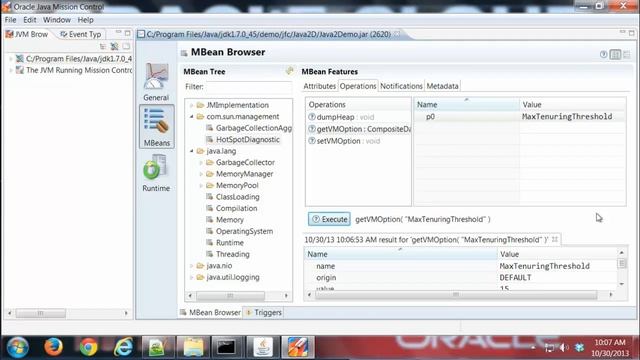This screenshot has height=360, width=640.
Task: Open the Mission Control rocket taskbar icon
Action: tap(298, 347)
